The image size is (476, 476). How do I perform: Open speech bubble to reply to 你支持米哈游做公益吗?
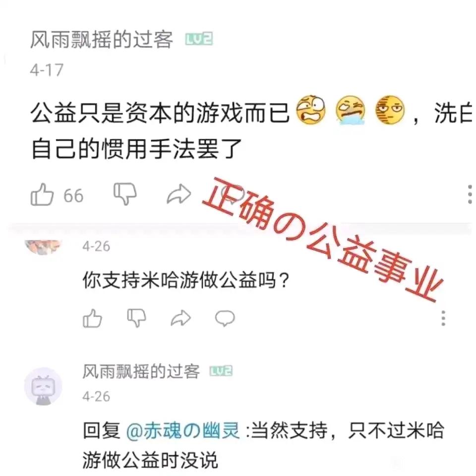[225, 318]
